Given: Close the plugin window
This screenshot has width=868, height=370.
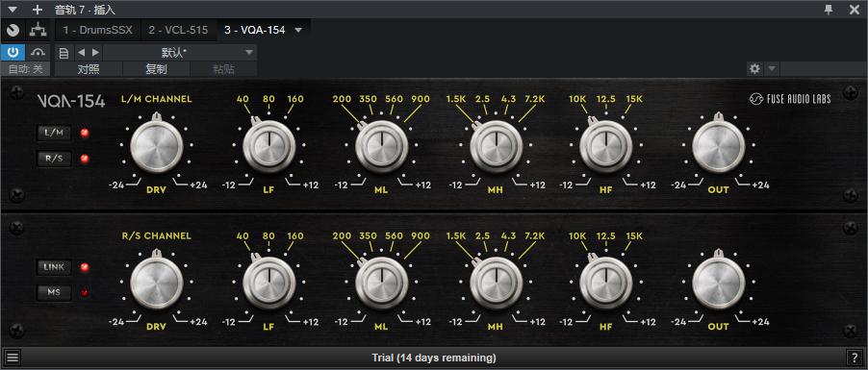Looking at the screenshot, I should click(x=855, y=10).
